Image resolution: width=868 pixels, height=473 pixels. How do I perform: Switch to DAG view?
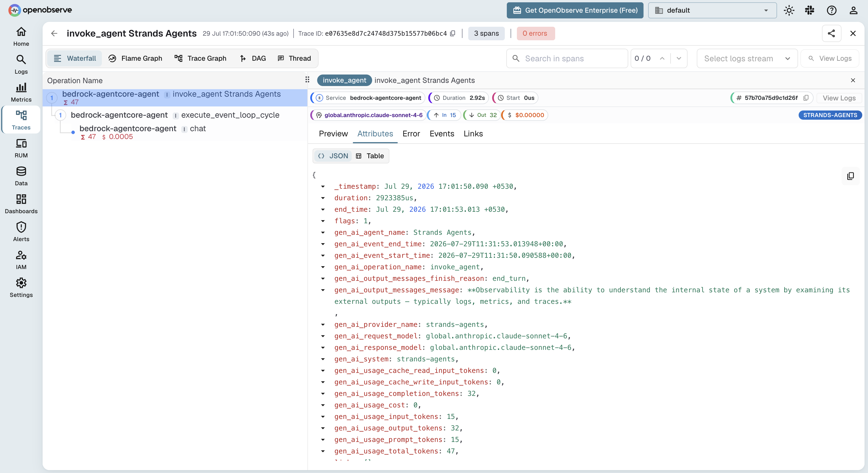[x=253, y=58]
